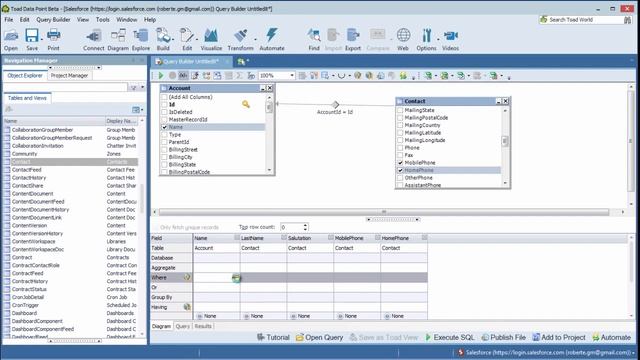Open the Videos tool
The width and height of the screenshot is (640, 360).
[451, 40]
